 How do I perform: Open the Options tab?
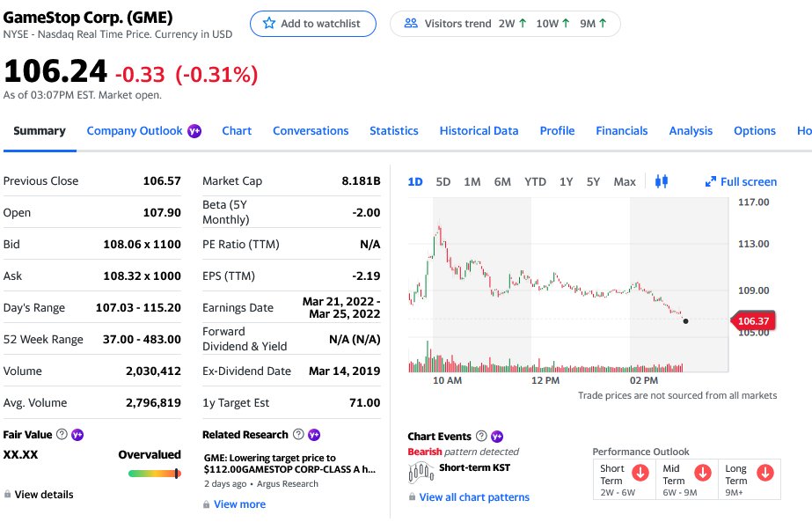[755, 131]
